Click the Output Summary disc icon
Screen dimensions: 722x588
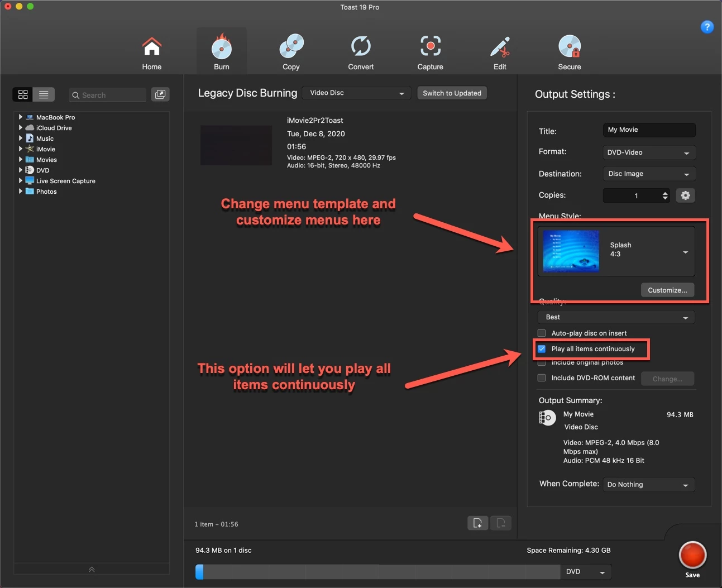[547, 418]
